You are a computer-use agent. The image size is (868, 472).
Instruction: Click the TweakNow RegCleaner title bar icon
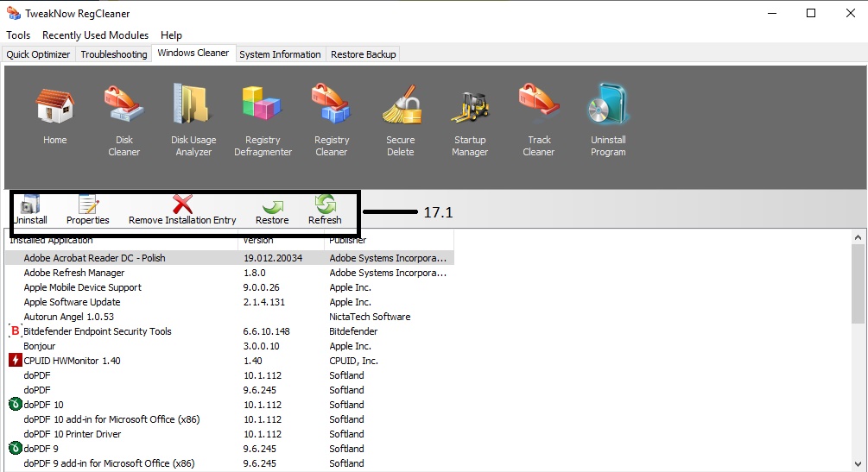[x=13, y=13]
